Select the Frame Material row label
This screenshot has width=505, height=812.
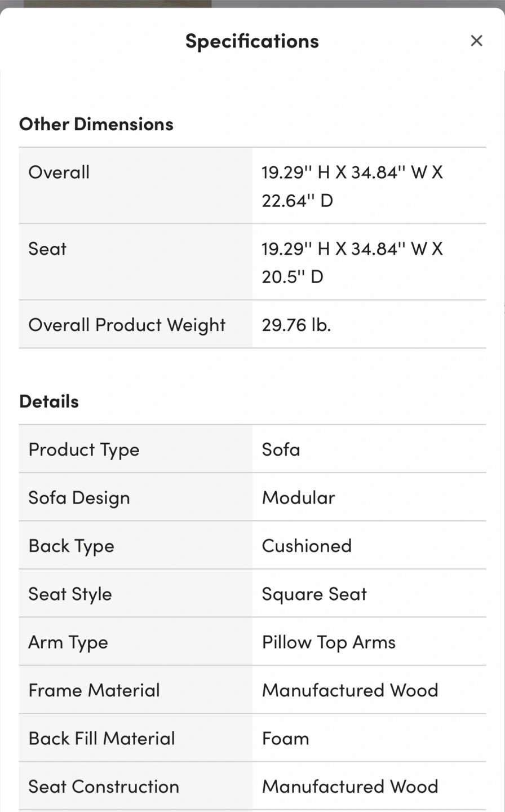coord(94,690)
